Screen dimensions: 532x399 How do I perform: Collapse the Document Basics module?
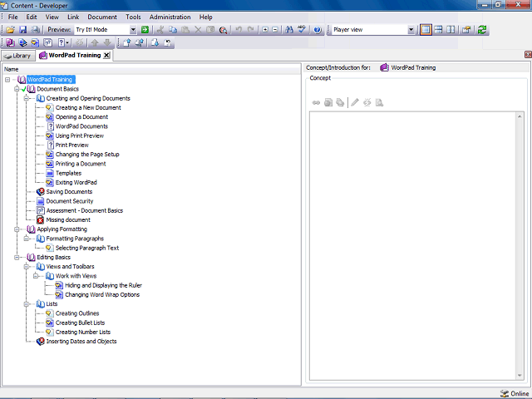click(17, 89)
